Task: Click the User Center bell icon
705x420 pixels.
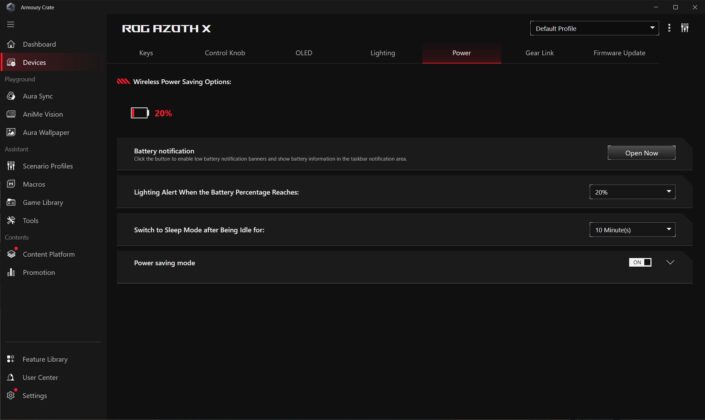Action: click(x=11, y=377)
